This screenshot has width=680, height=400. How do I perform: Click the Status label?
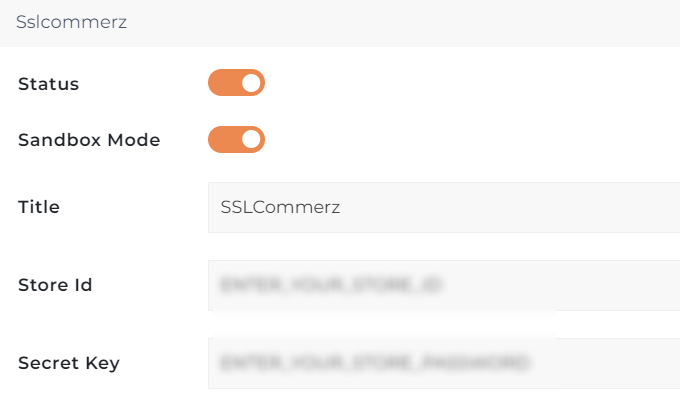48,84
